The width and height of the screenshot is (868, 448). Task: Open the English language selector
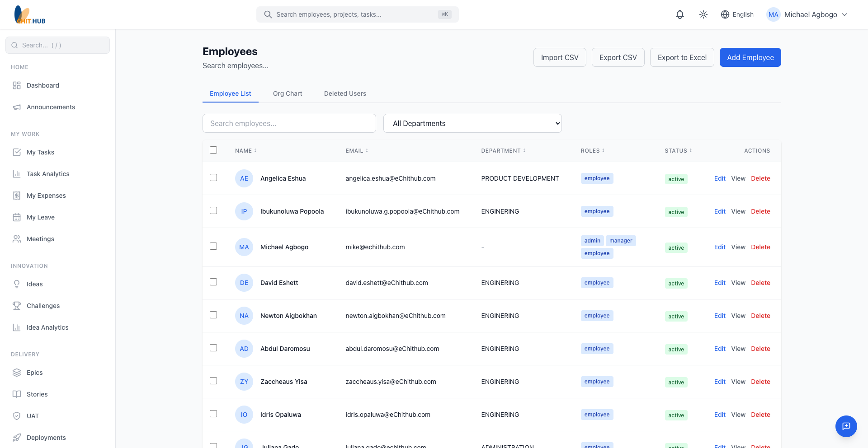(737, 14)
